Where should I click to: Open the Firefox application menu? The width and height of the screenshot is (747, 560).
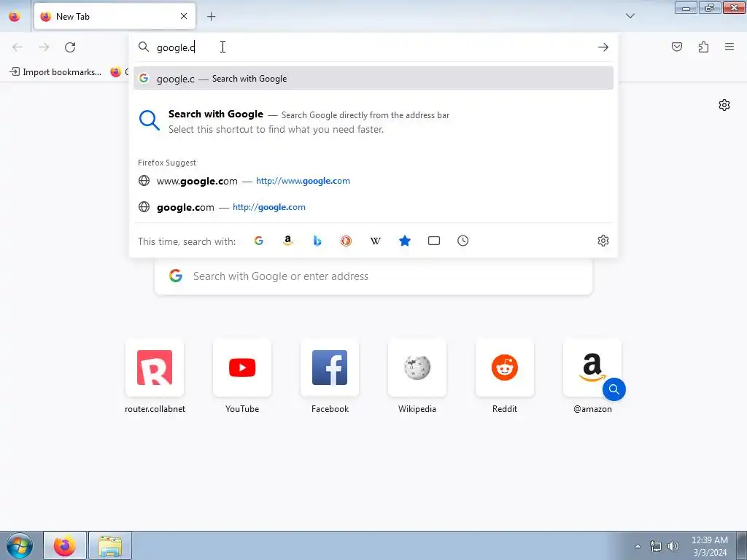(x=729, y=47)
